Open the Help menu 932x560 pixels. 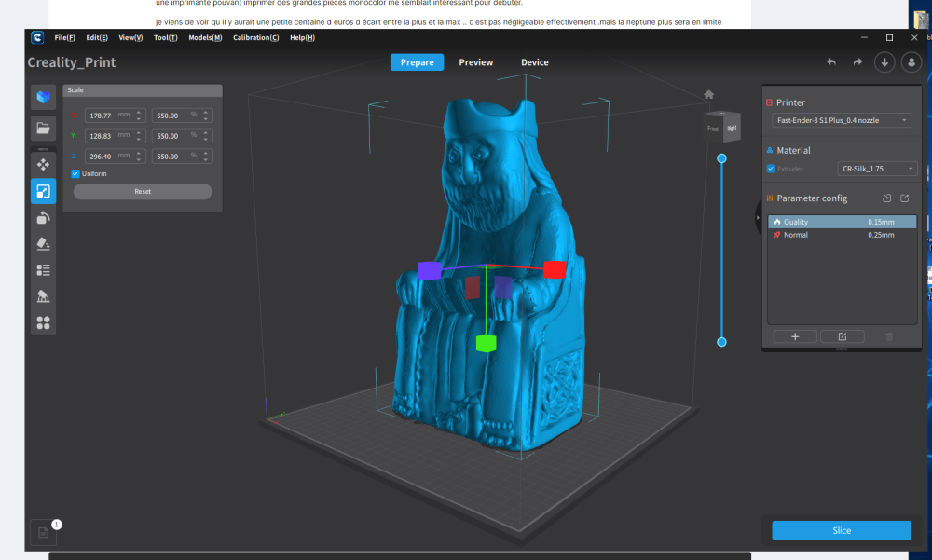click(x=303, y=37)
